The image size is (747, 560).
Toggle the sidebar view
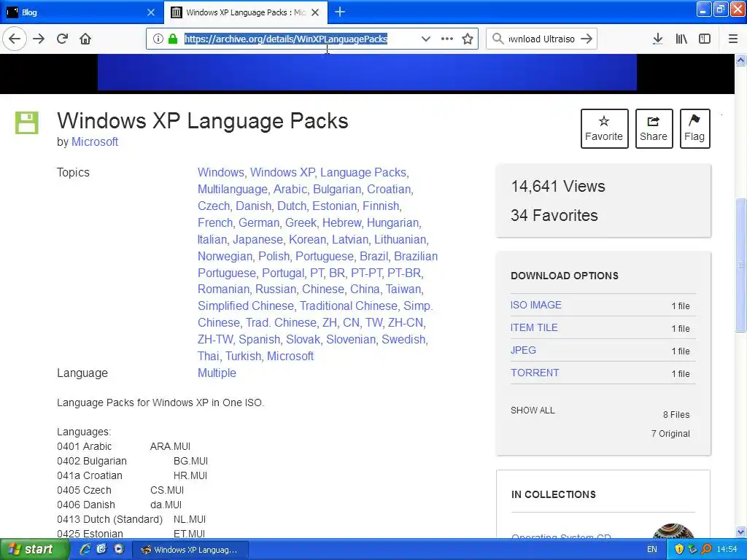click(x=705, y=39)
